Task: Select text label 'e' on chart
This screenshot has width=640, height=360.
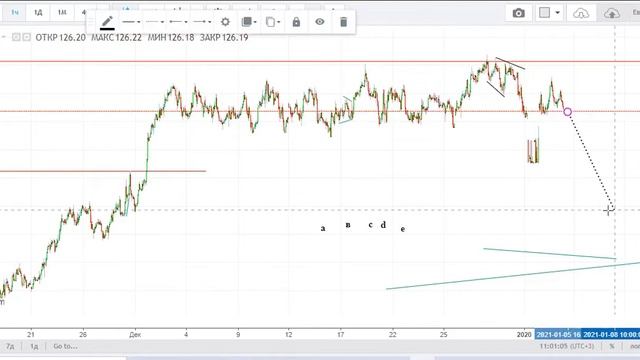Action: [x=403, y=229]
